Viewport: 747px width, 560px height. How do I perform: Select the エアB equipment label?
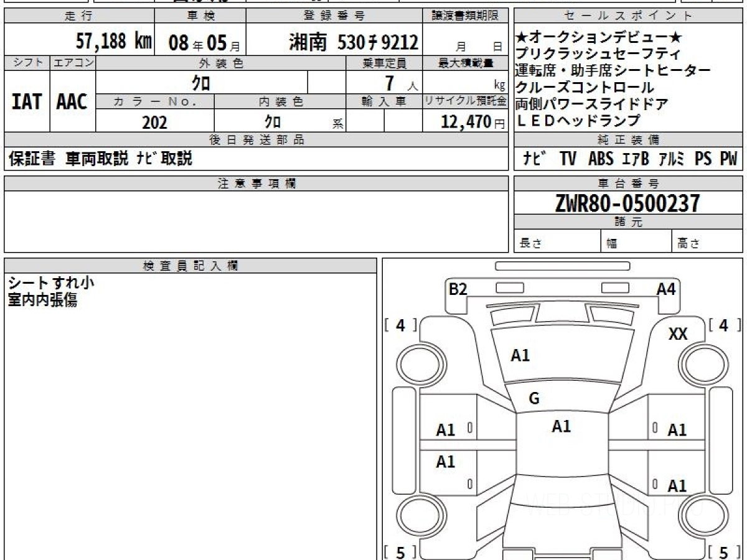point(635,159)
